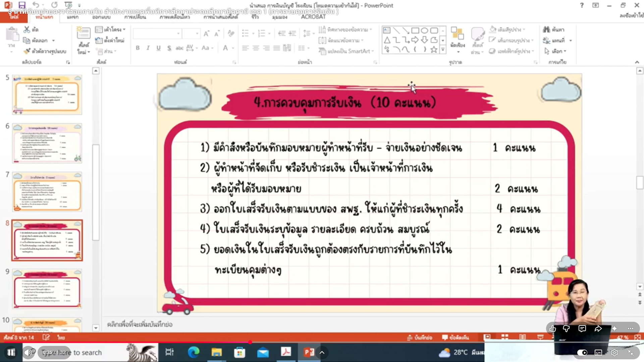
Task: Toggle the video autoplay switch
Action: click(x=582, y=353)
